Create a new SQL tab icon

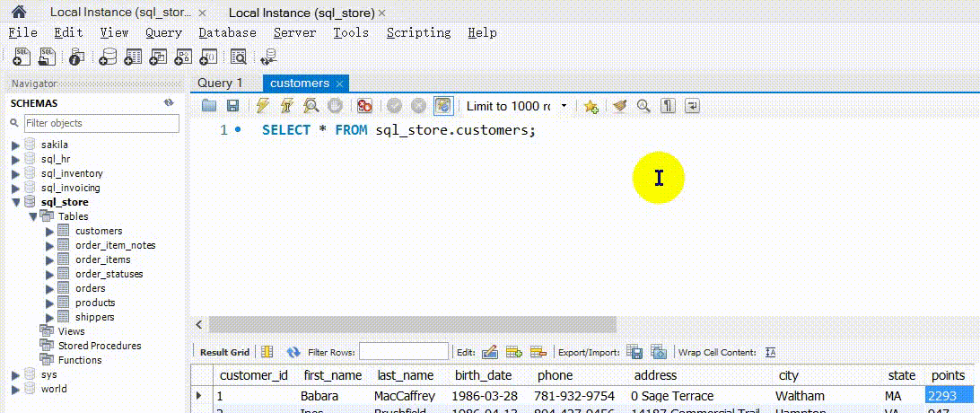[22, 57]
